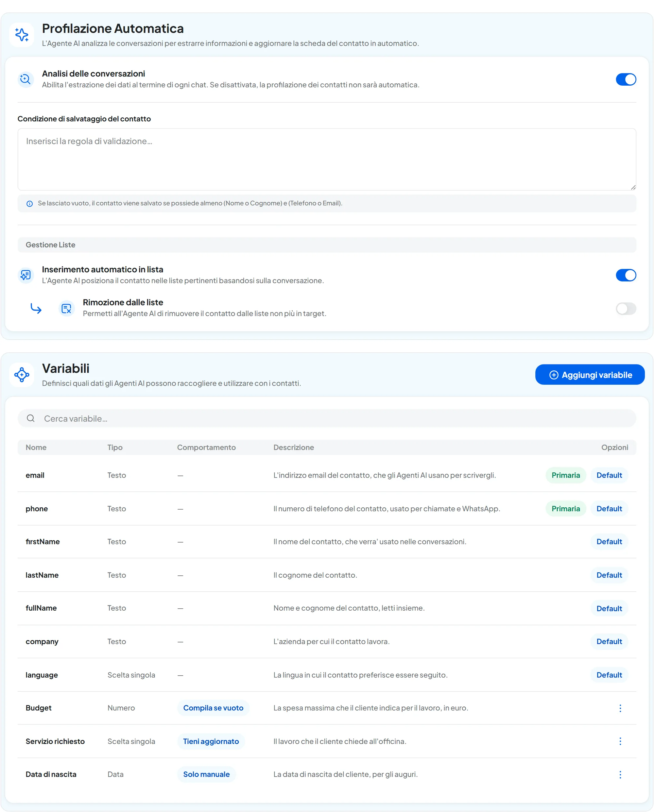The width and height of the screenshot is (654, 812).
Task: Click the Scelta singola type in language row
Action: point(131,675)
